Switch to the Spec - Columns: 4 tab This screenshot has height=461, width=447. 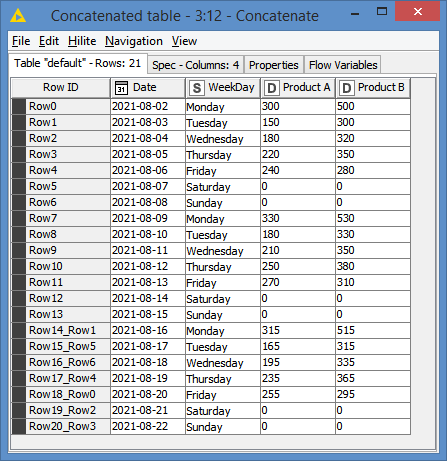coord(196,65)
